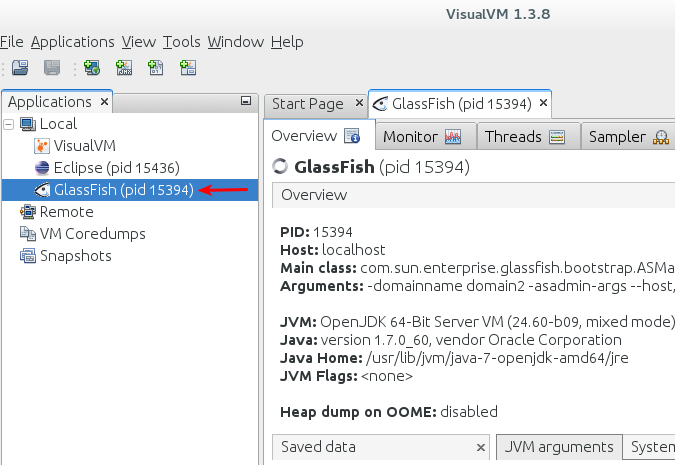The width and height of the screenshot is (675, 465).
Task: Click the last toolbar icon with windows
Action: [x=188, y=68]
